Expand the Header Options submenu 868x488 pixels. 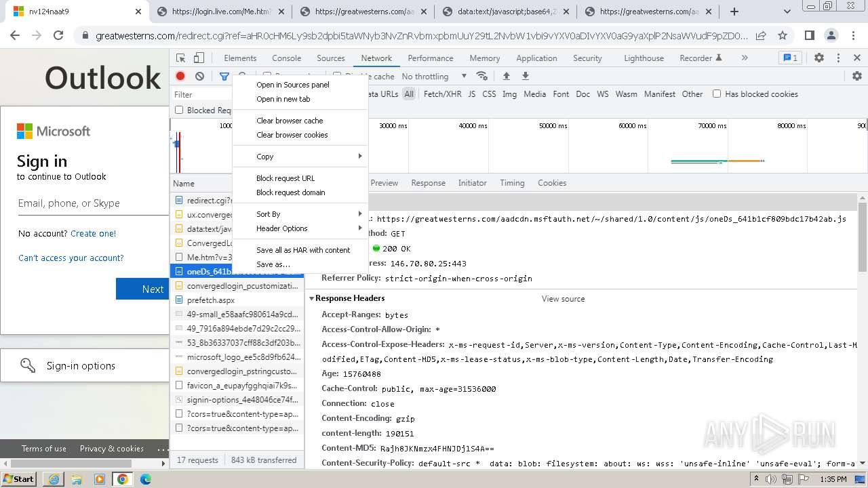pyautogui.click(x=300, y=228)
